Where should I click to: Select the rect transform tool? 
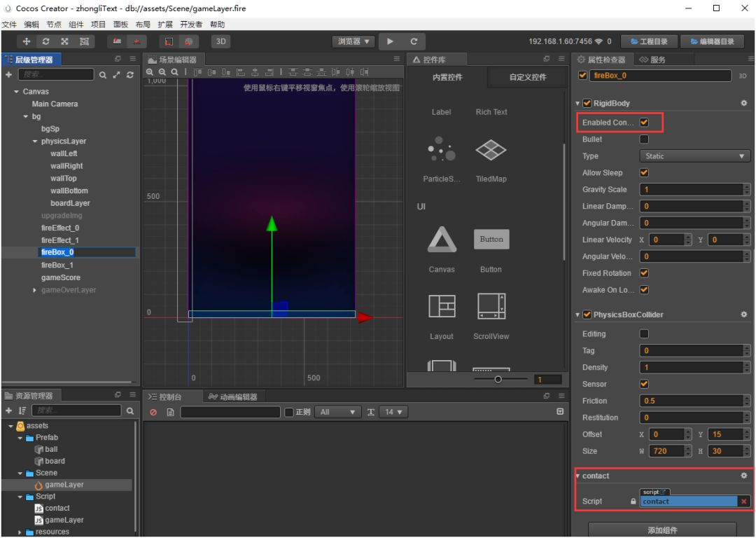click(84, 41)
